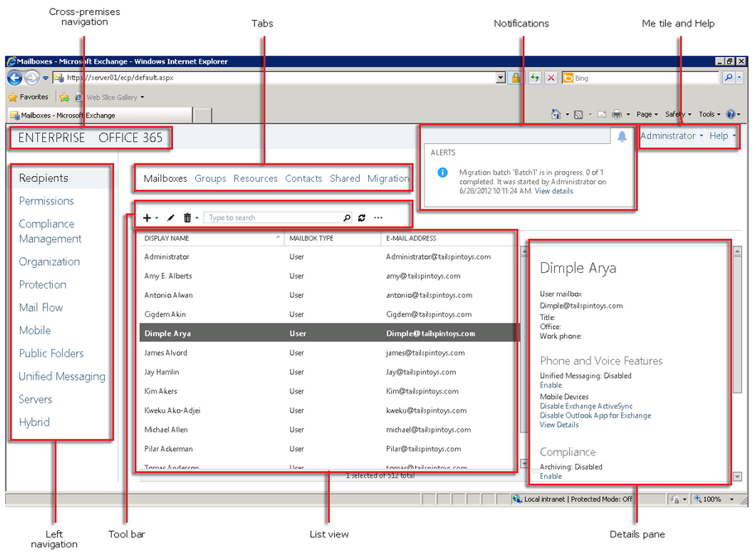
Task: Sort by DISPLAY NAME column header
Action: [x=211, y=238]
